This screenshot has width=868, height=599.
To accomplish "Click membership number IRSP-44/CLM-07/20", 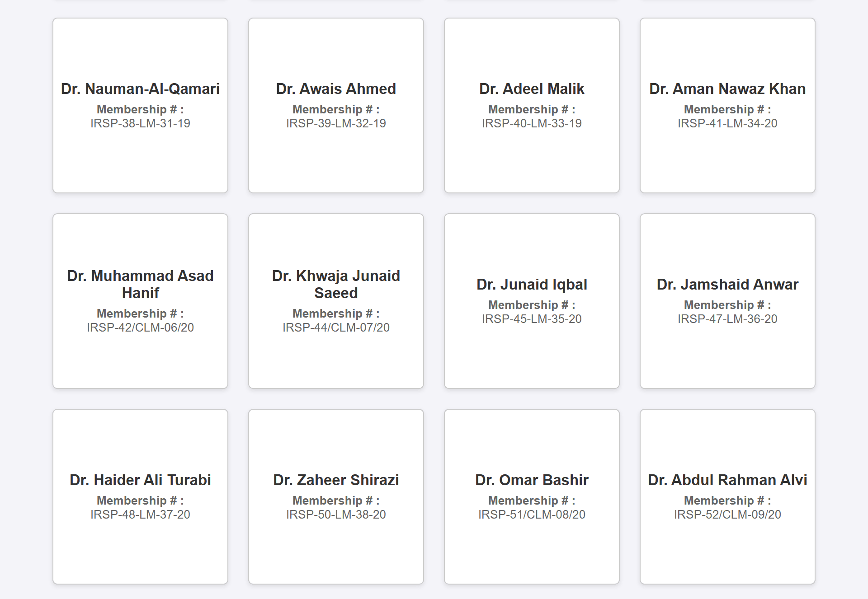I will (x=336, y=328).
